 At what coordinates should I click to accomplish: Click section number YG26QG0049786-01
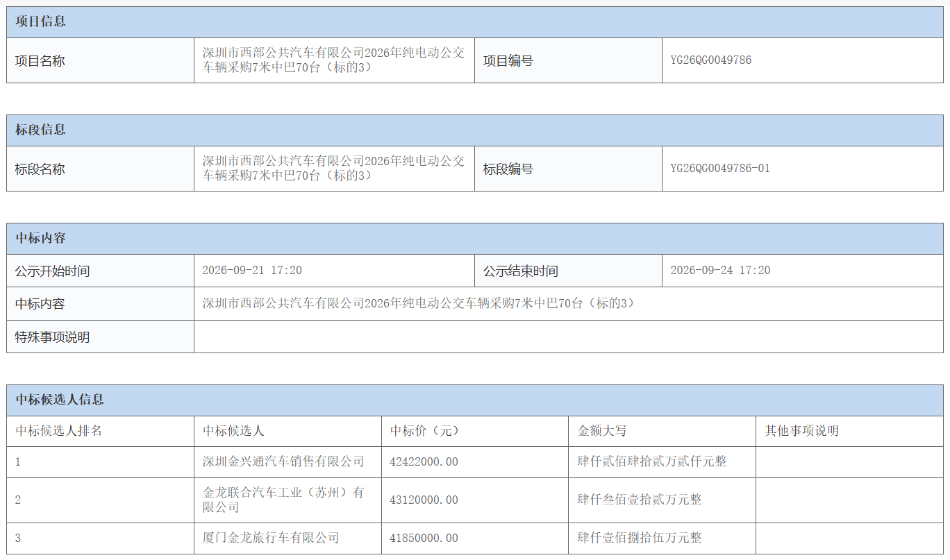click(x=720, y=169)
